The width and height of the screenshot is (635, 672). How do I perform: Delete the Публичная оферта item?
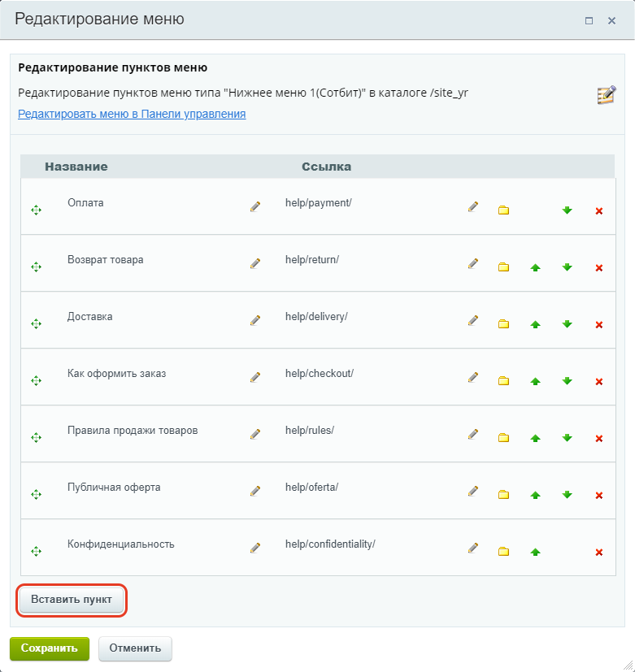point(599,495)
